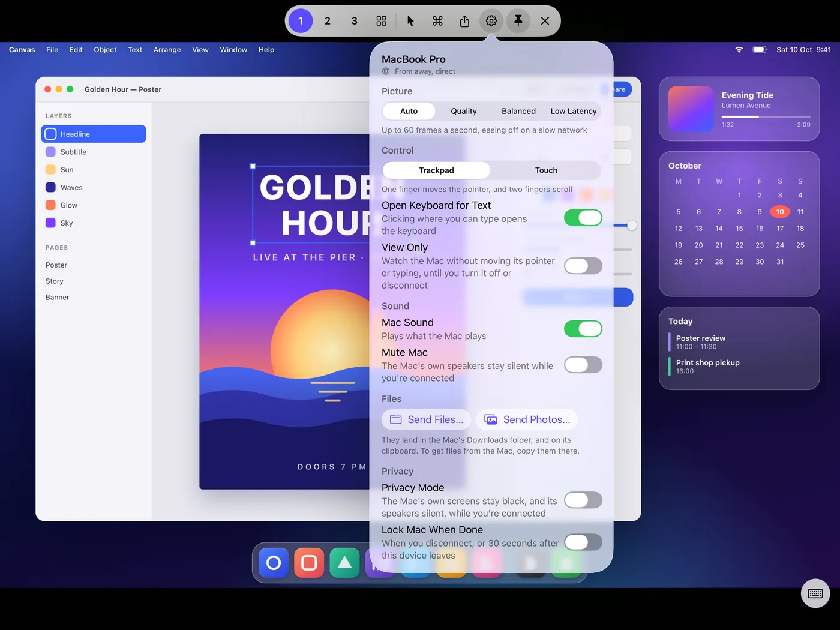This screenshot has height=630, width=840.
Task: Click the Glow layer color swatch
Action: [50, 205]
